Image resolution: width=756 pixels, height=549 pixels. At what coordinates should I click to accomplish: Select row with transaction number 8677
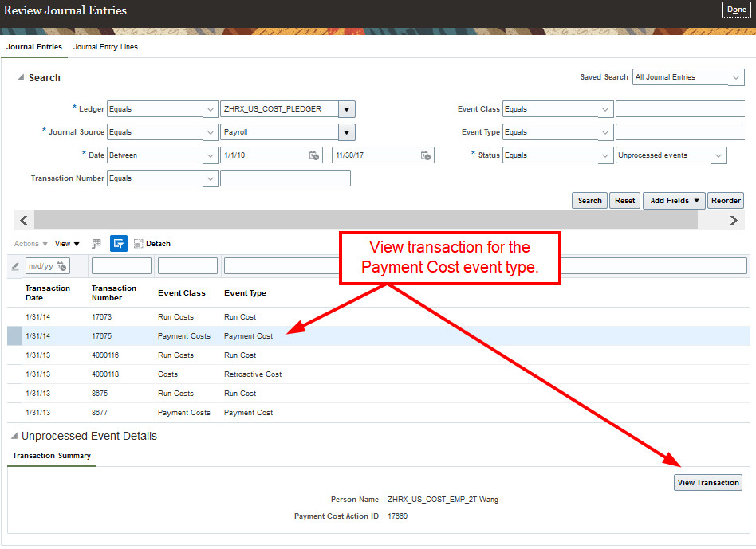click(379, 413)
